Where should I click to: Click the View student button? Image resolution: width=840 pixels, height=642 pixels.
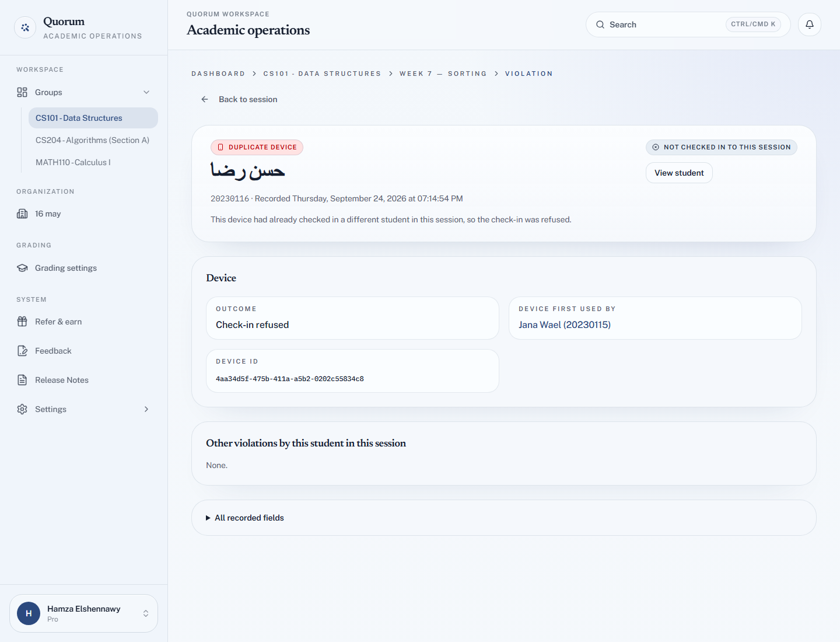pyautogui.click(x=679, y=173)
